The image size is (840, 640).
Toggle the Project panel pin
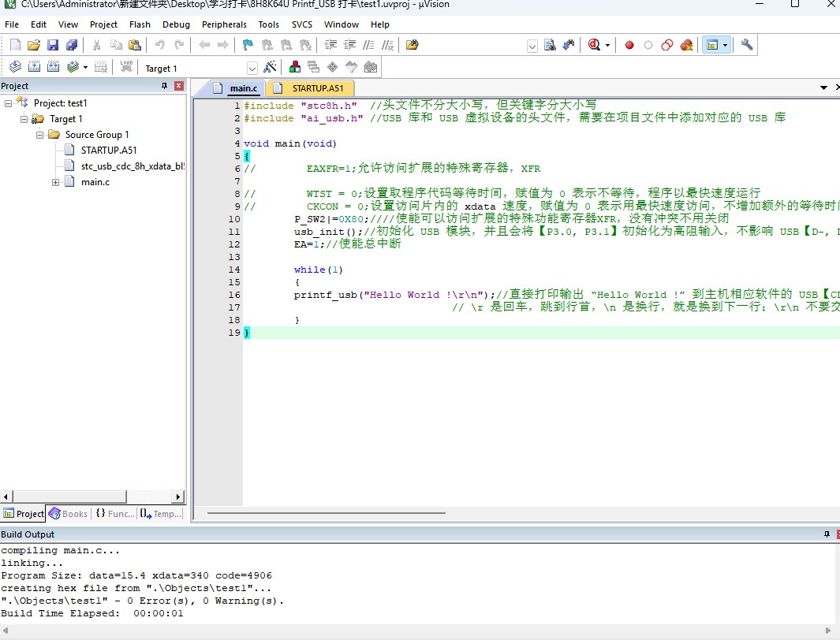[x=165, y=86]
